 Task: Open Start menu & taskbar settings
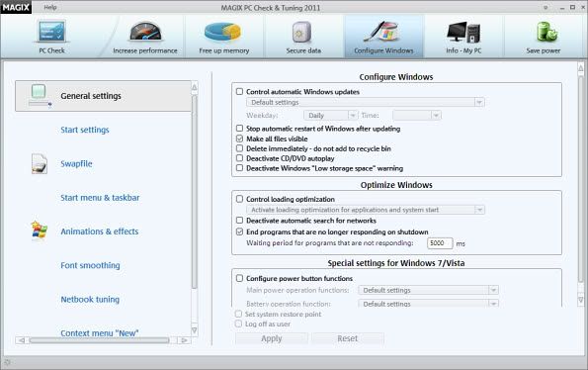[100, 198]
